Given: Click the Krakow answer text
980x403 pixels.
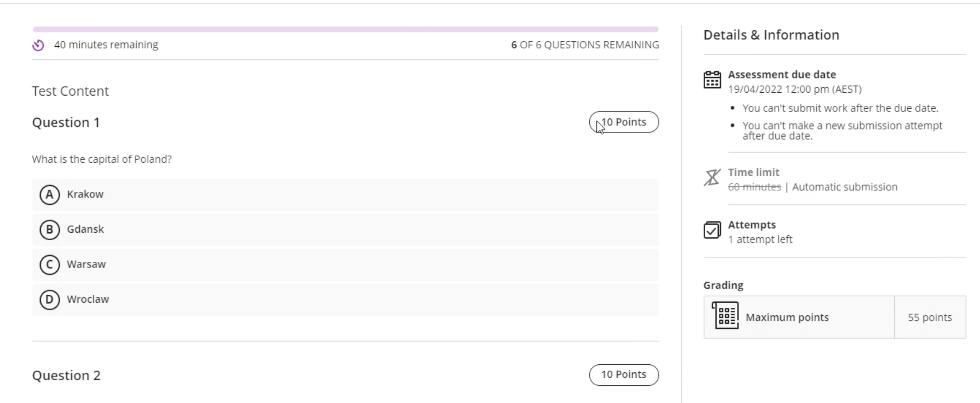Looking at the screenshot, I should (x=85, y=194).
